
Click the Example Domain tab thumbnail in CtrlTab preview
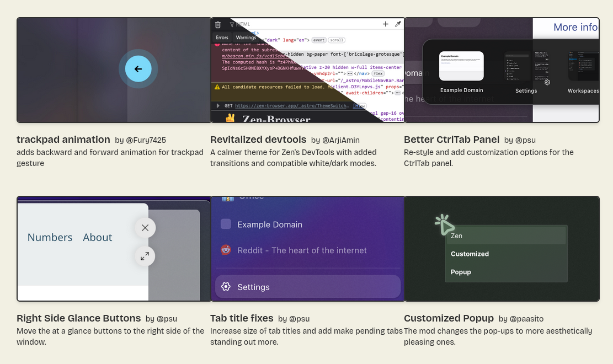coord(461,66)
